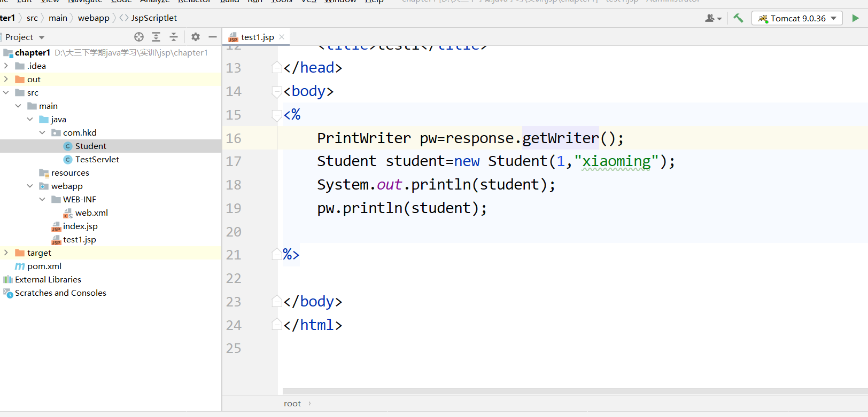Select the Student class in tree
Viewport: 868px width, 417px height.
pos(111,146)
